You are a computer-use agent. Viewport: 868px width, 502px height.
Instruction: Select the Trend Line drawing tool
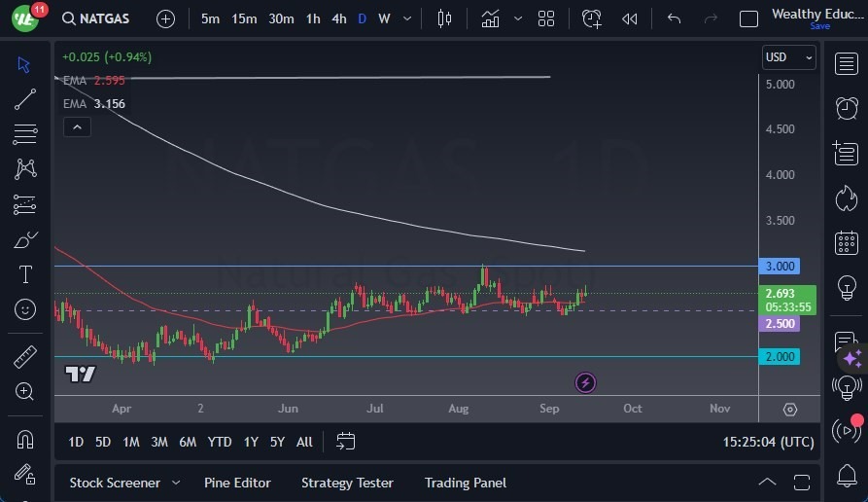tap(25, 98)
